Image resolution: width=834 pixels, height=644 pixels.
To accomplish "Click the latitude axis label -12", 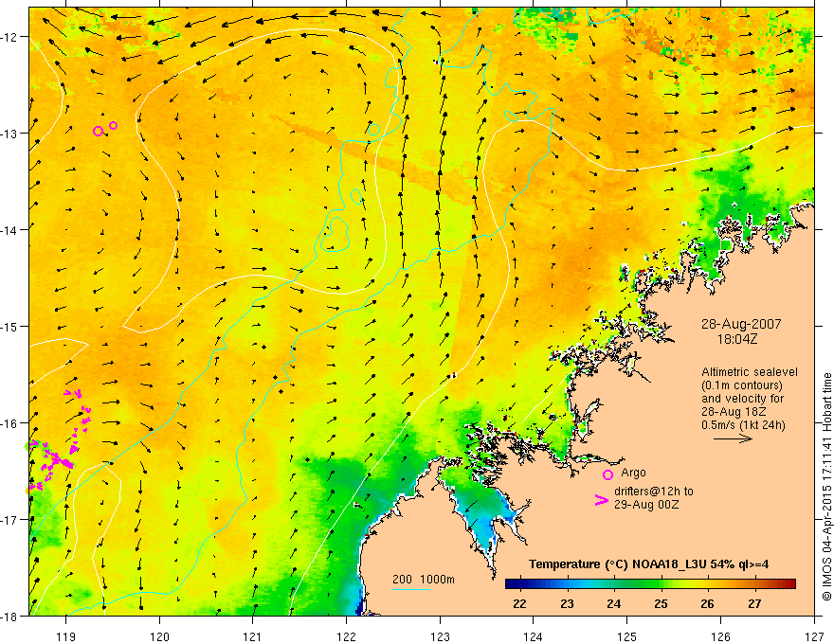I will point(9,37).
